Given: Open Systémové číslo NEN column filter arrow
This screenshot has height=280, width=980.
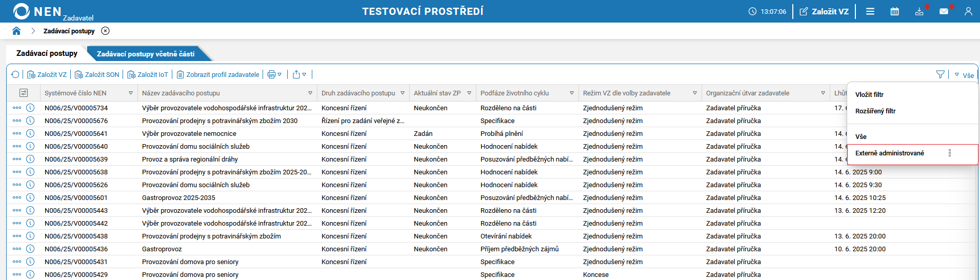Looking at the screenshot, I should (x=131, y=93).
